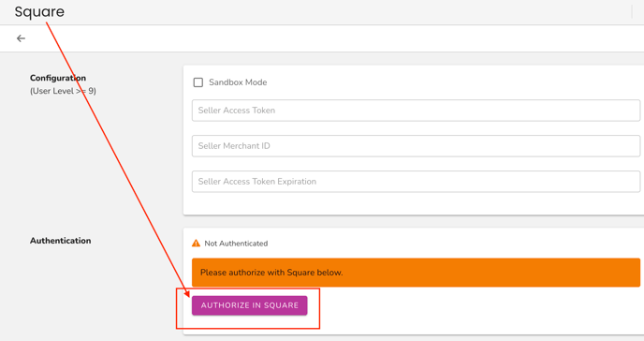Click the orange warning triangle icon
Image resolution: width=644 pixels, height=341 pixels.
tap(197, 244)
